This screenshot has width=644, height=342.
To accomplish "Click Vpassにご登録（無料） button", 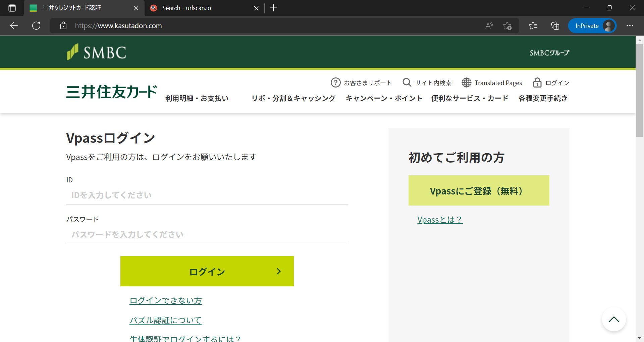I will (x=479, y=190).
